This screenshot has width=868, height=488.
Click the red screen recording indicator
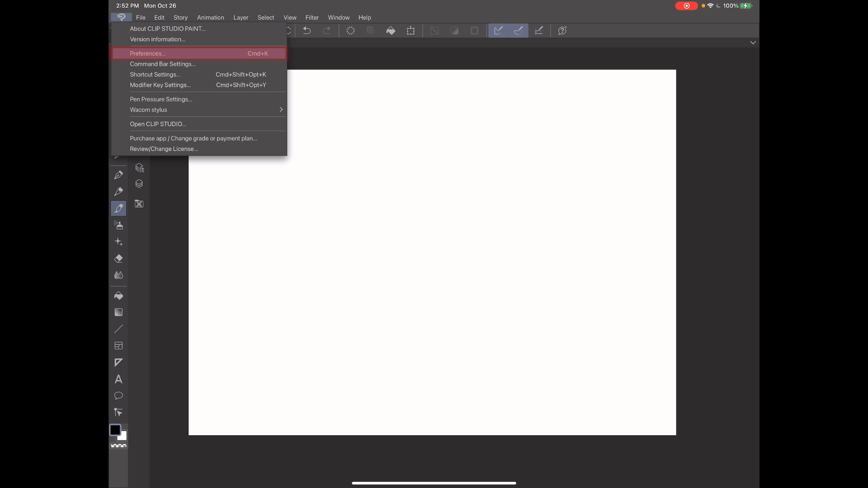click(686, 6)
